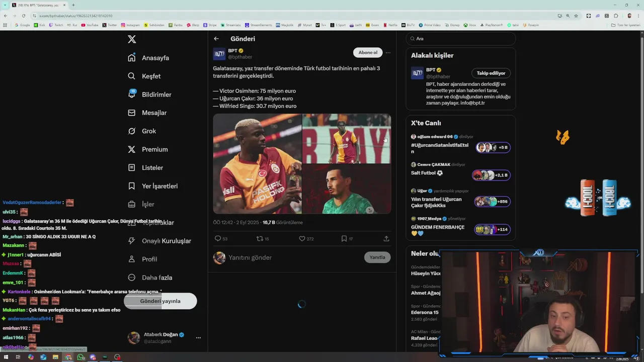The height and width of the screenshot is (362, 644).
Task: Go back using the Gönderi arrow
Action: (216, 39)
